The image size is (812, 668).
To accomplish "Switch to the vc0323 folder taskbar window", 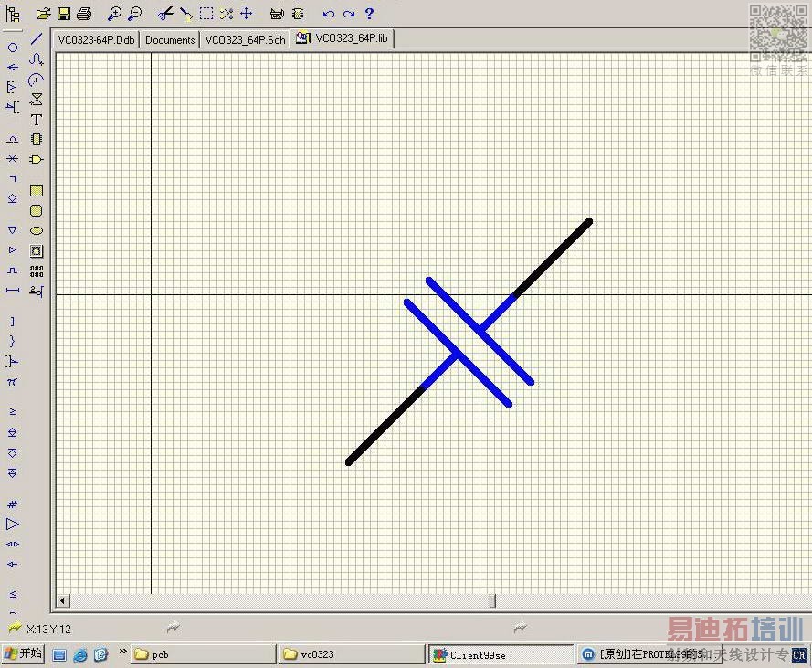I will point(352,654).
